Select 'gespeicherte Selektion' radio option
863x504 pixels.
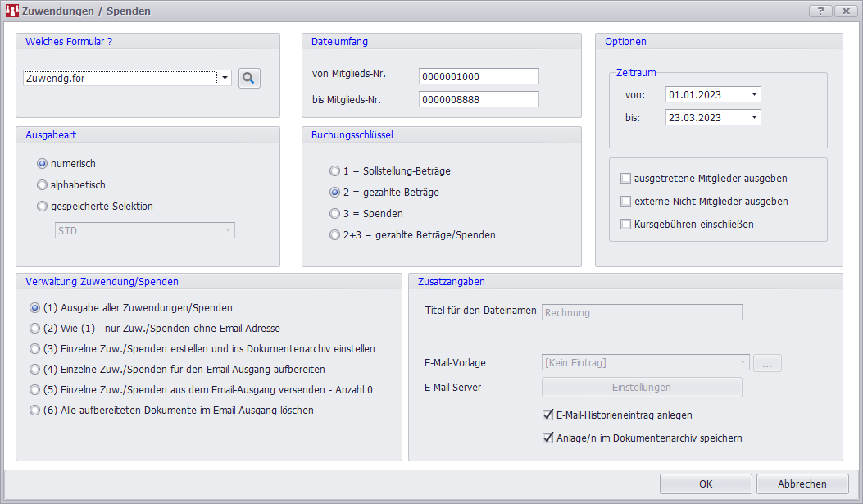(43, 207)
